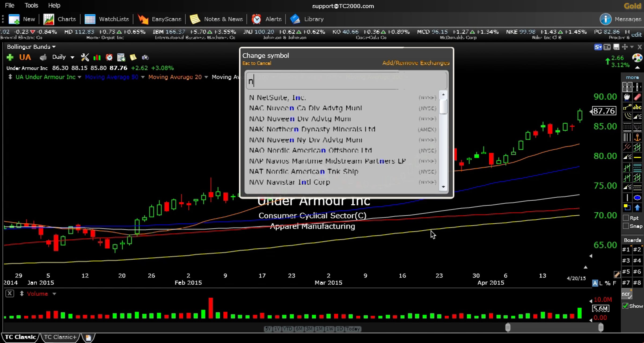Click the ruler measure icon near price scale
Image resolution: width=644 pixels, height=343 pixels.
617,274
